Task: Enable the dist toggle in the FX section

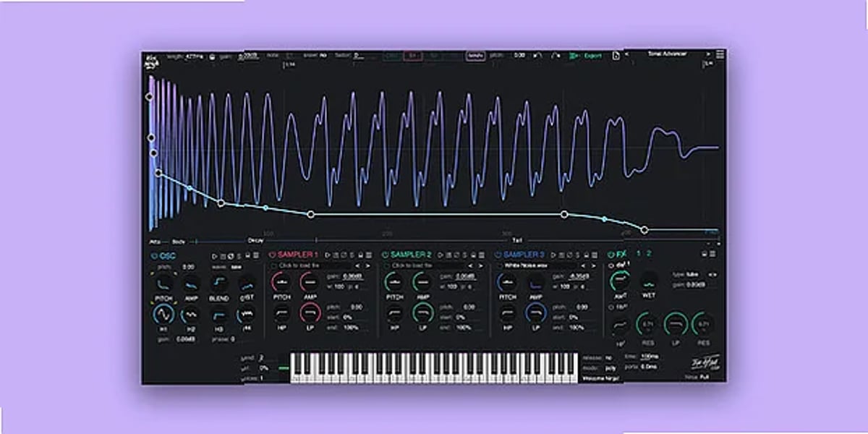Action: [611, 265]
